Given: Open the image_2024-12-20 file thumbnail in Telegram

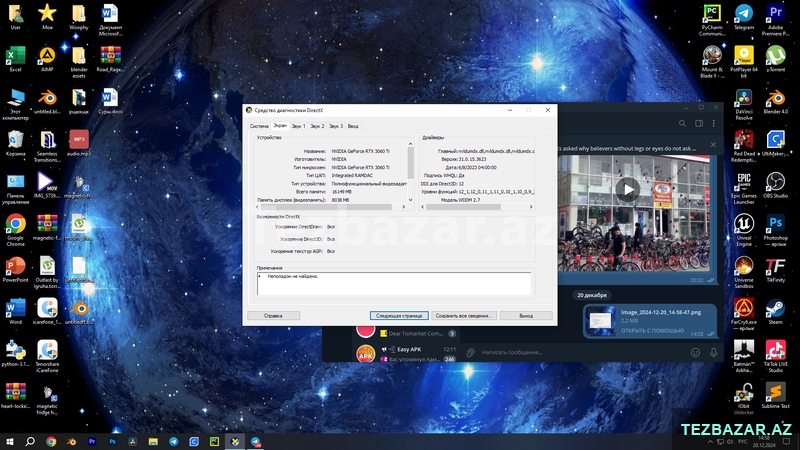Looking at the screenshot, I should coord(601,321).
